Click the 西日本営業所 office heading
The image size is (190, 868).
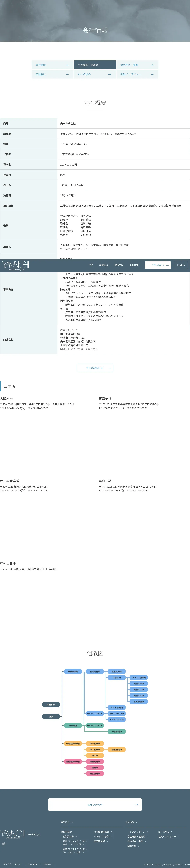9,481
